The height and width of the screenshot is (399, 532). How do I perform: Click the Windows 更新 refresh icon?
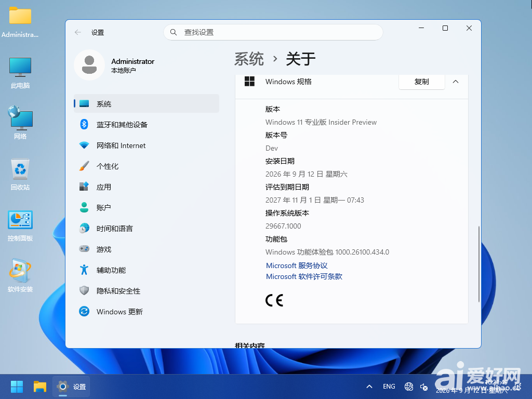point(84,311)
